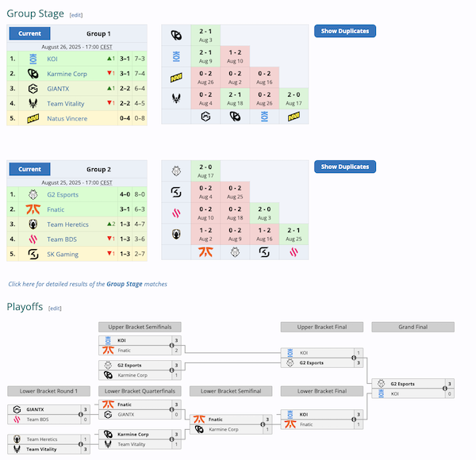This screenshot has width=476, height=460.
Task: Open the Group Stage detailed results link
Action: (87, 284)
